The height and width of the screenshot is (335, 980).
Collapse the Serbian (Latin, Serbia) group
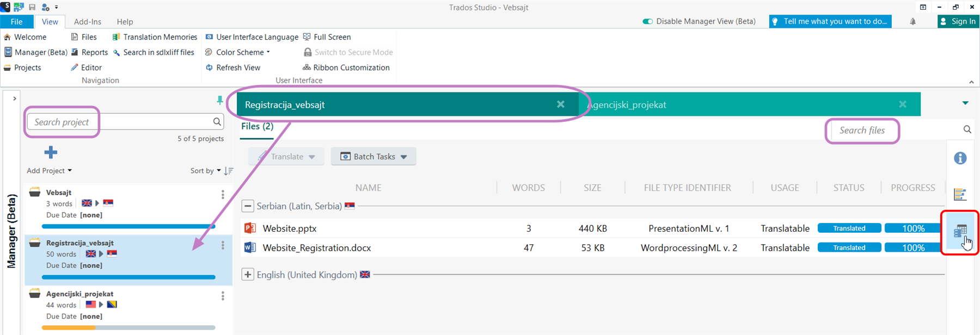tap(248, 206)
